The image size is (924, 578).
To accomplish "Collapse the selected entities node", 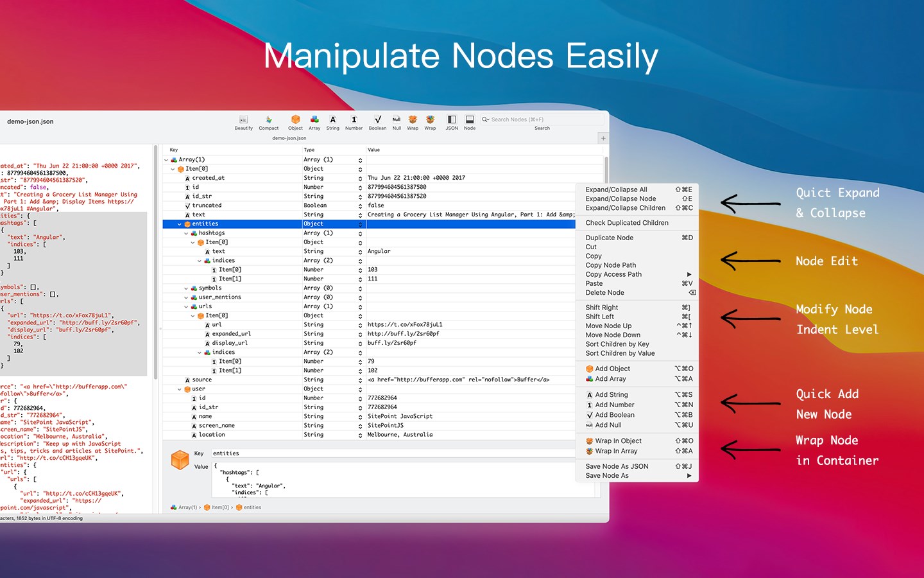I will pyautogui.click(x=180, y=224).
